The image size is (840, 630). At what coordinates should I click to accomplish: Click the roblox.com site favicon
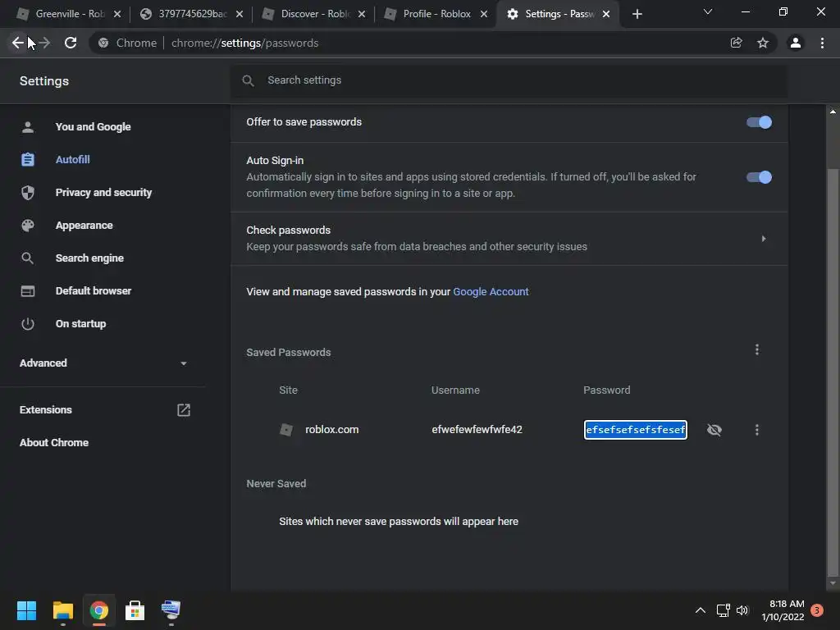point(286,430)
